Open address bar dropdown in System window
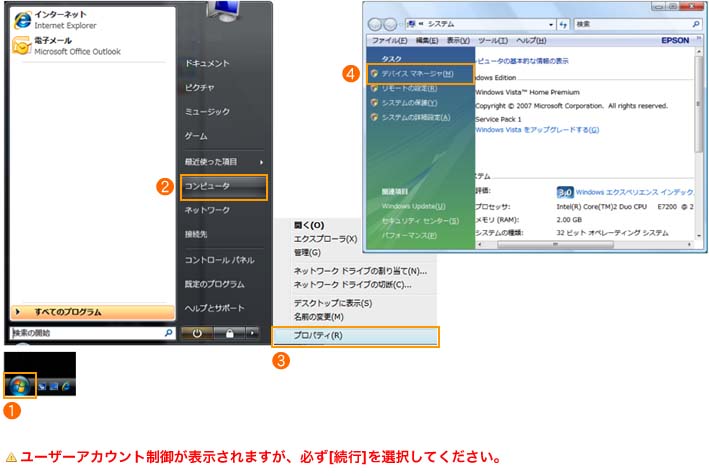This screenshot has width=709, height=476. (x=551, y=24)
